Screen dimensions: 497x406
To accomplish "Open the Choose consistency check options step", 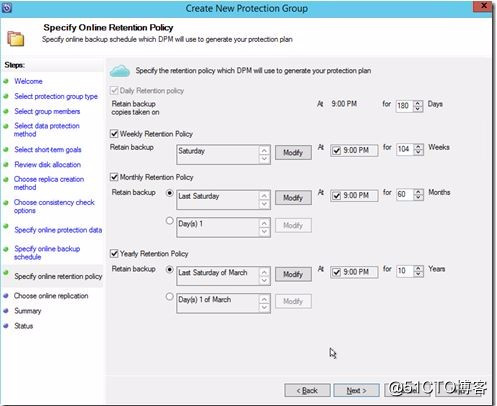I will click(x=54, y=206).
